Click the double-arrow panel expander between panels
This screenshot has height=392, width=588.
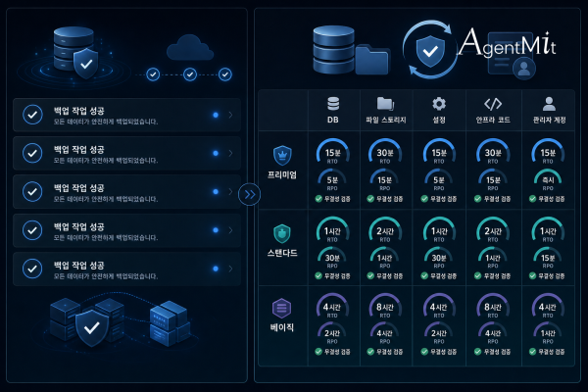click(x=249, y=194)
